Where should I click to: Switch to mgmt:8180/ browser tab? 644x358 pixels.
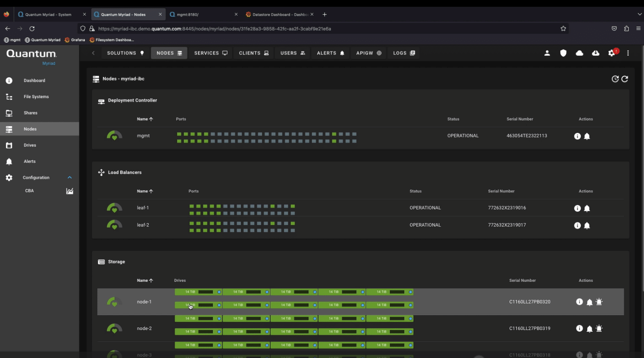[204, 14]
